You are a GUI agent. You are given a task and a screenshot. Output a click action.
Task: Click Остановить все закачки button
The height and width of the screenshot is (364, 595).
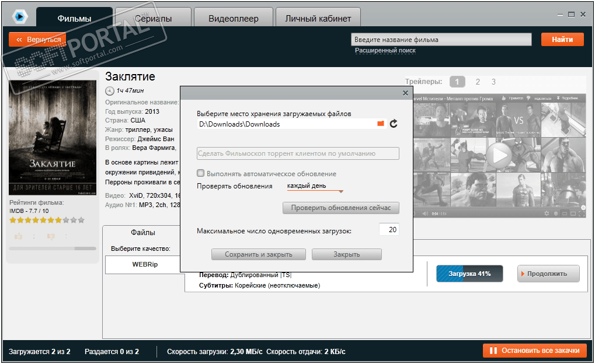point(535,351)
